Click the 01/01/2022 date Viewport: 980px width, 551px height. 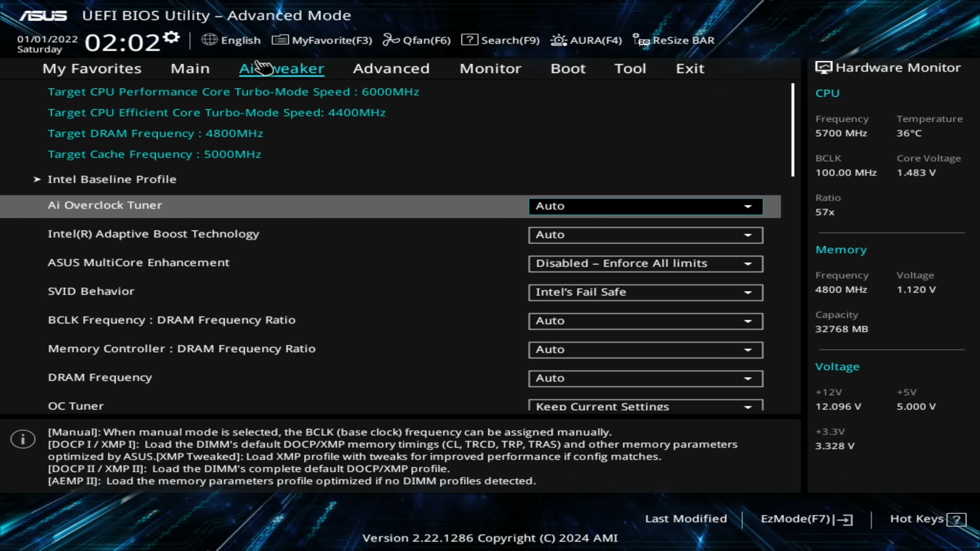47,39
